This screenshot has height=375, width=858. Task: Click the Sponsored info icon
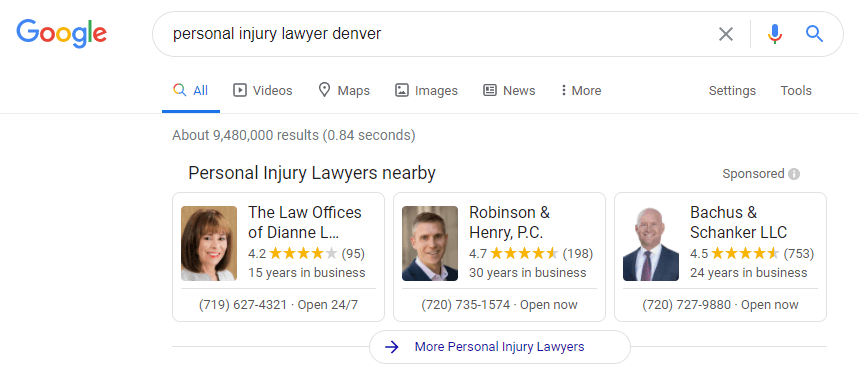[794, 174]
